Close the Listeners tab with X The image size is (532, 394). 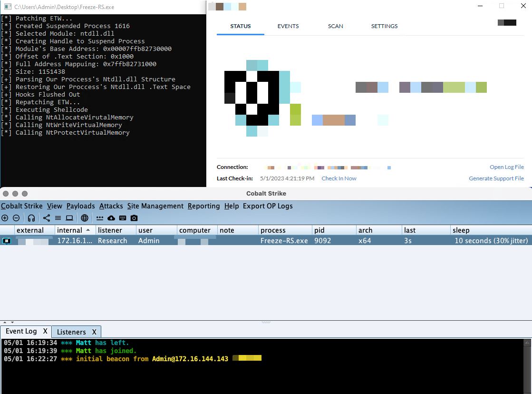pyautogui.click(x=94, y=332)
